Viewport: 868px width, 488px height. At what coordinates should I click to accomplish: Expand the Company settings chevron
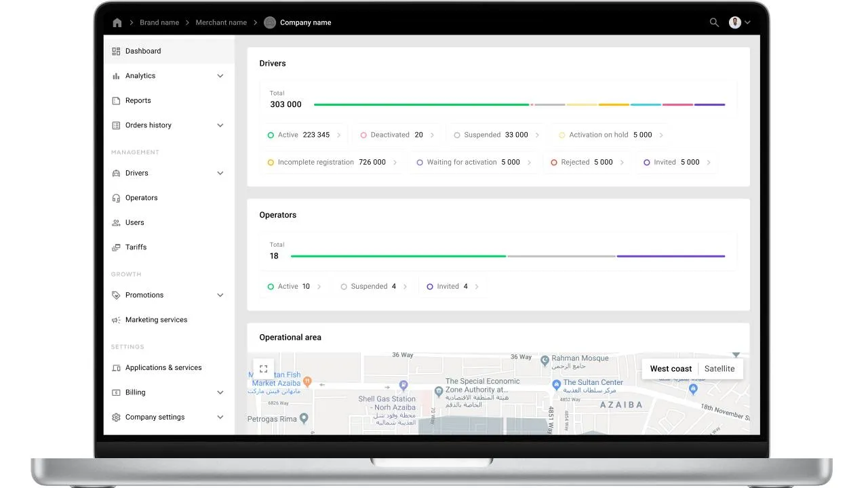(x=220, y=417)
